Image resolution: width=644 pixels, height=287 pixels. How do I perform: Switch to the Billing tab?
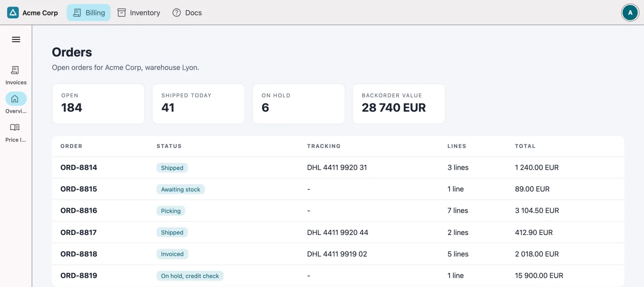[x=89, y=12]
